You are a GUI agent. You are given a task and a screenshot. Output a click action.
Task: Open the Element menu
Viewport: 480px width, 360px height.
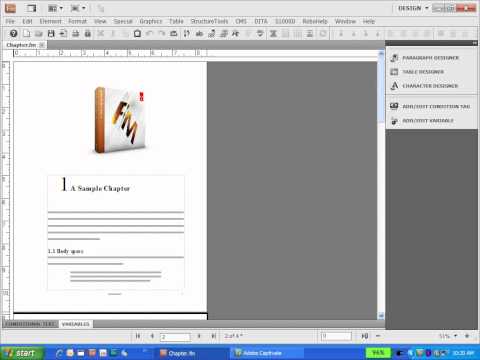51,21
